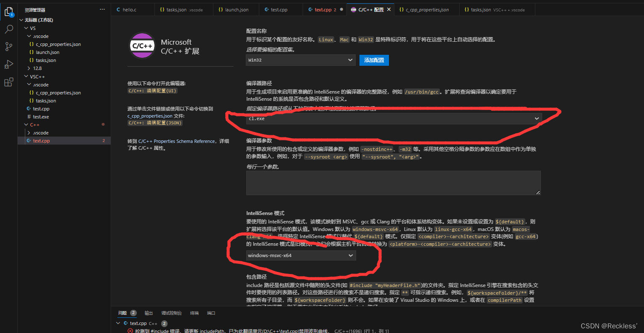Click the error icon beside the #include message

click(129, 330)
